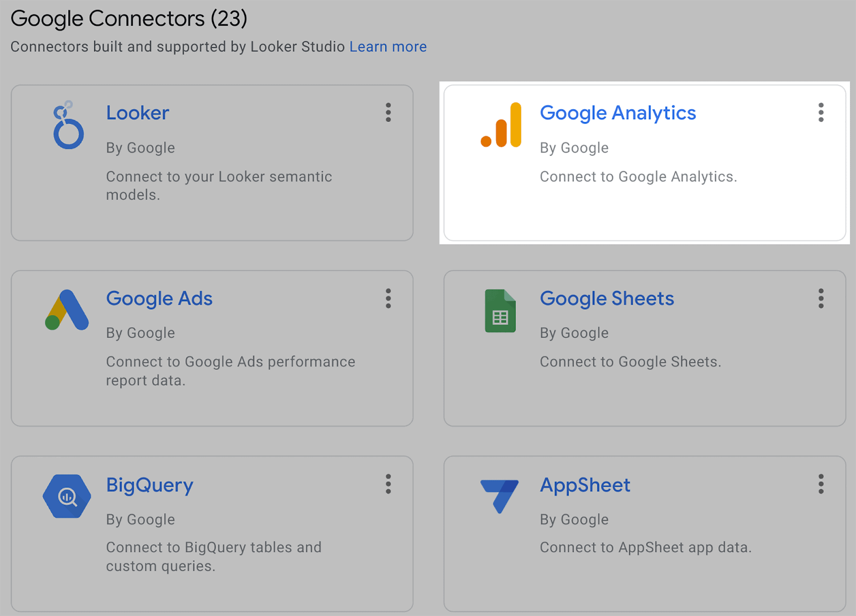Open options menu on BigQuery card
This screenshot has width=856, height=616.
[388, 485]
